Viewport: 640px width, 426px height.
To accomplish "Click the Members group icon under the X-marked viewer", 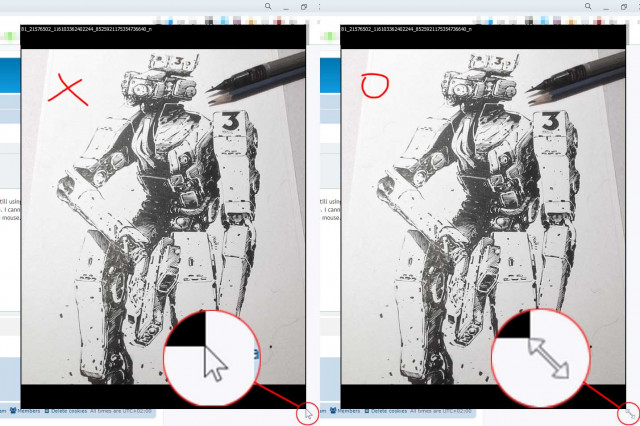I will [13, 410].
